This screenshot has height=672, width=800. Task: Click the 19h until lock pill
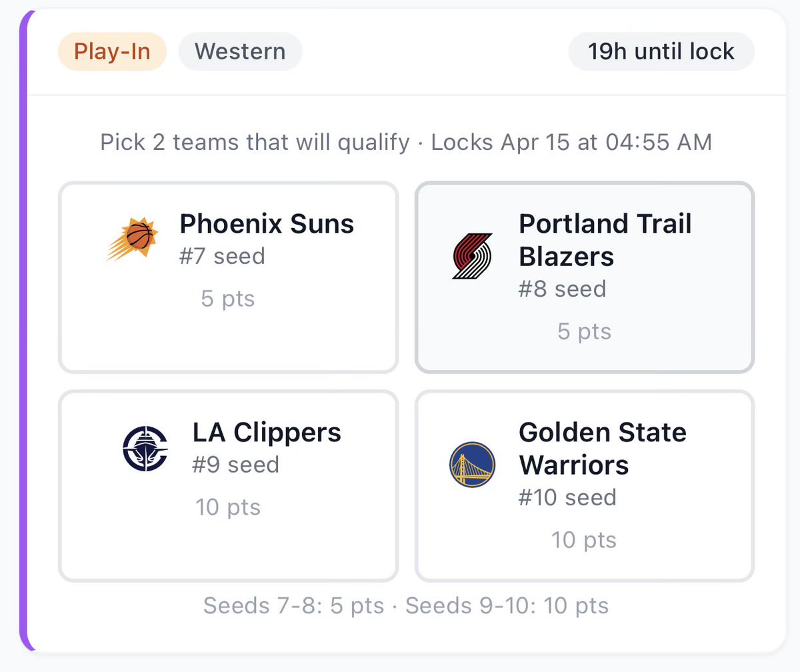click(661, 51)
